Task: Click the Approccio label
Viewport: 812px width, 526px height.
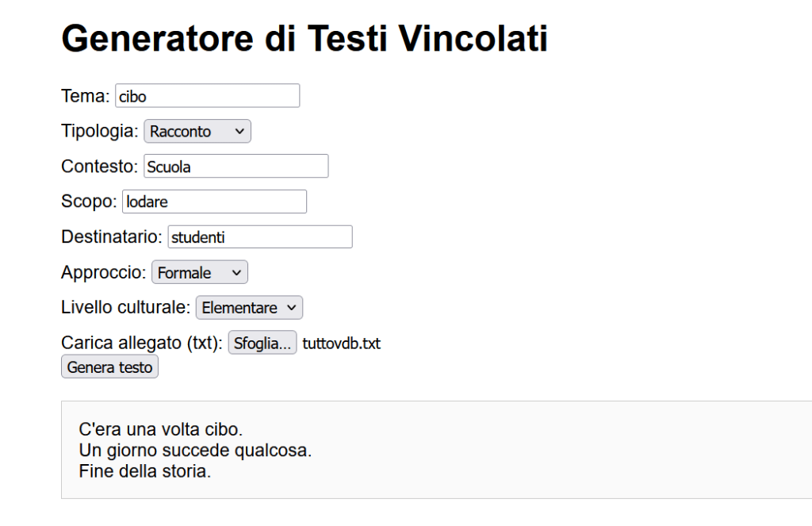Action: point(104,272)
